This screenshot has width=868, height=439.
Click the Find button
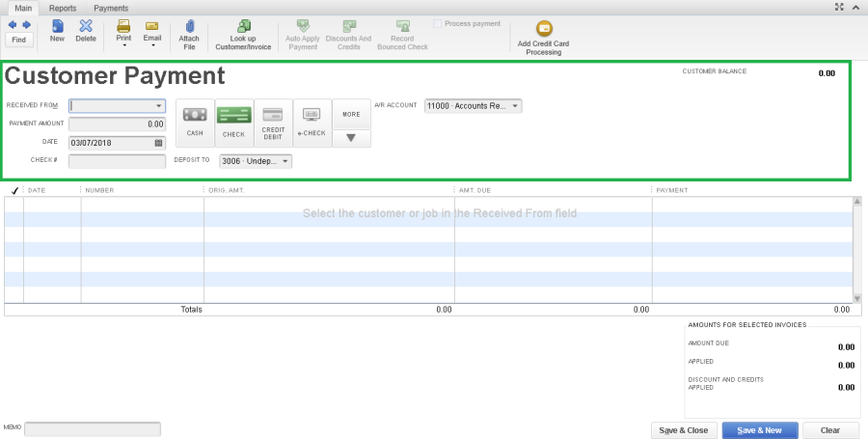coord(19,40)
